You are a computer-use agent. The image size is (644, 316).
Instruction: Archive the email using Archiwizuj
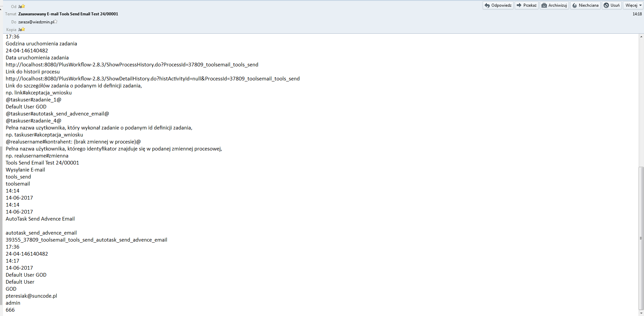pyautogui.click(x=554, y=5)
